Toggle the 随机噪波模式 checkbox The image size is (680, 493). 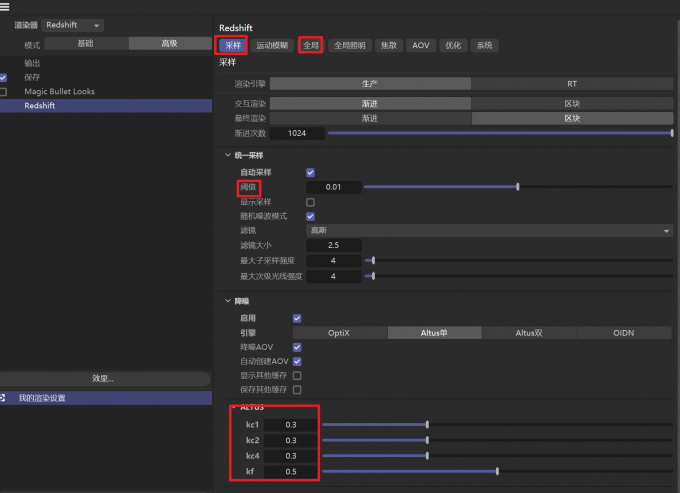(311, 216)
